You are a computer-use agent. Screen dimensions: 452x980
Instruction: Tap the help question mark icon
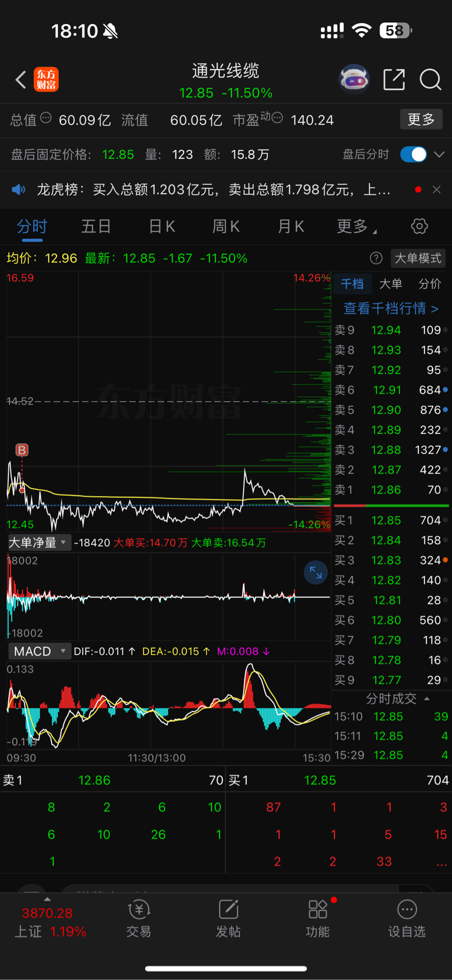coord(376,258)
